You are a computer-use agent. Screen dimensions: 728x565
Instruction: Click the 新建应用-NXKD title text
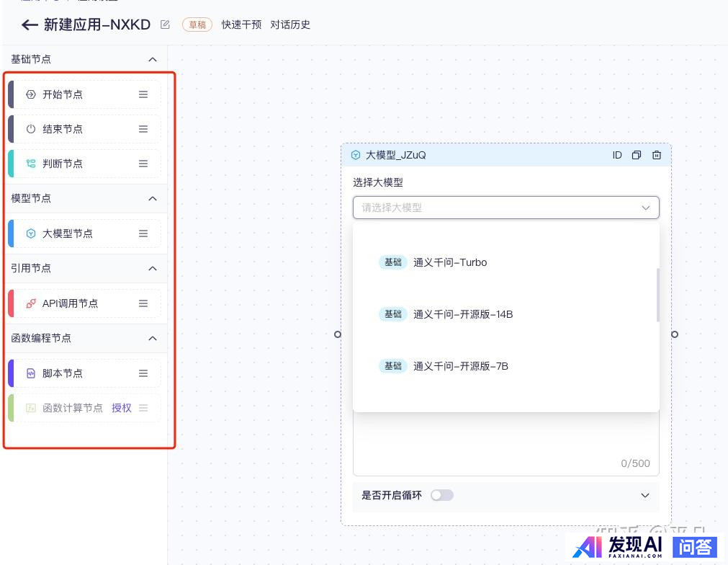97,25
